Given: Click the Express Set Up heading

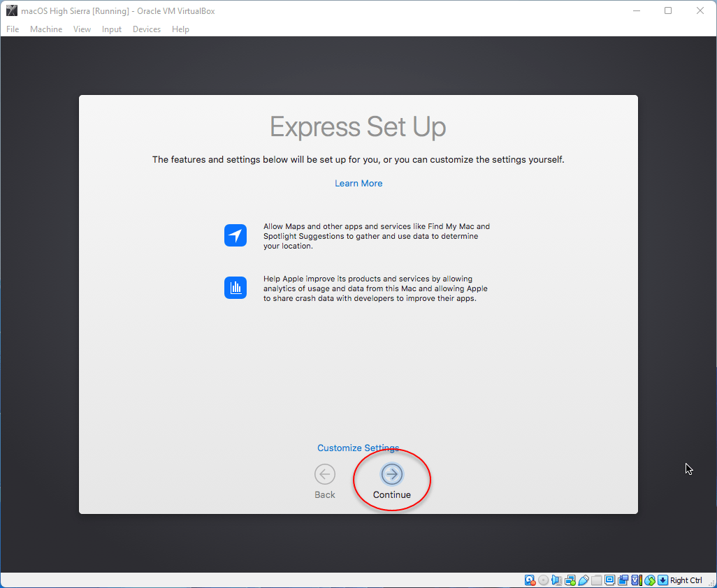Looking at the screenshot, I should pyautogui.click(x=358, y=126).
